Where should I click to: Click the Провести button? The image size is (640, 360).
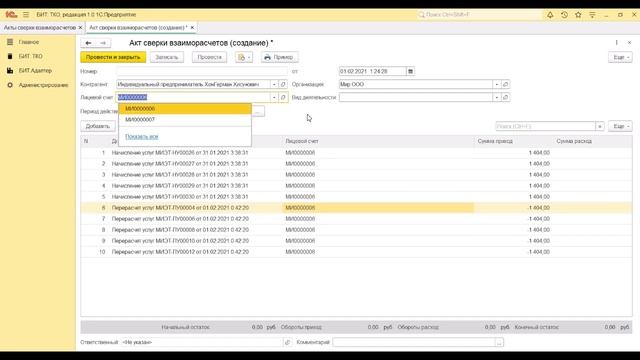click(209, 57)
